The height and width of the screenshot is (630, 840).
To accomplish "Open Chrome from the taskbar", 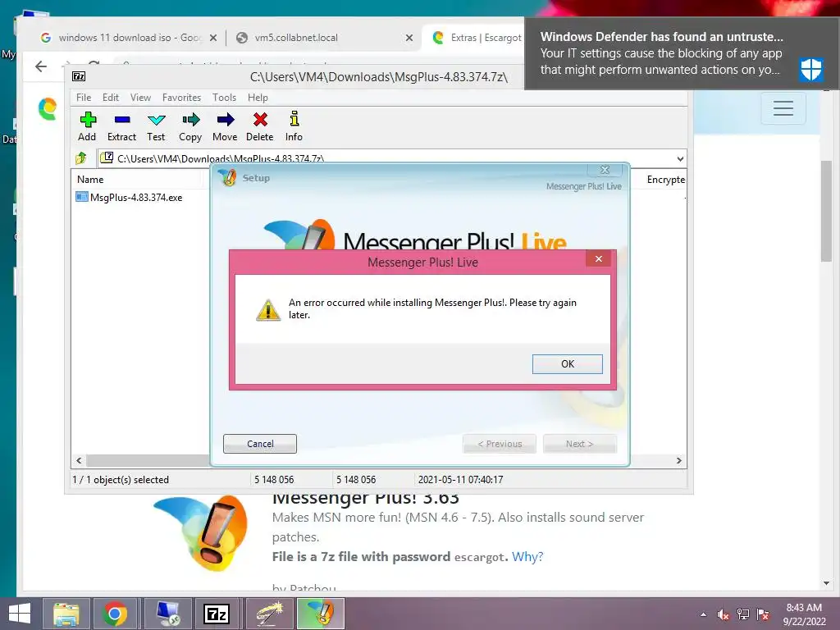I will coord(114,614).
